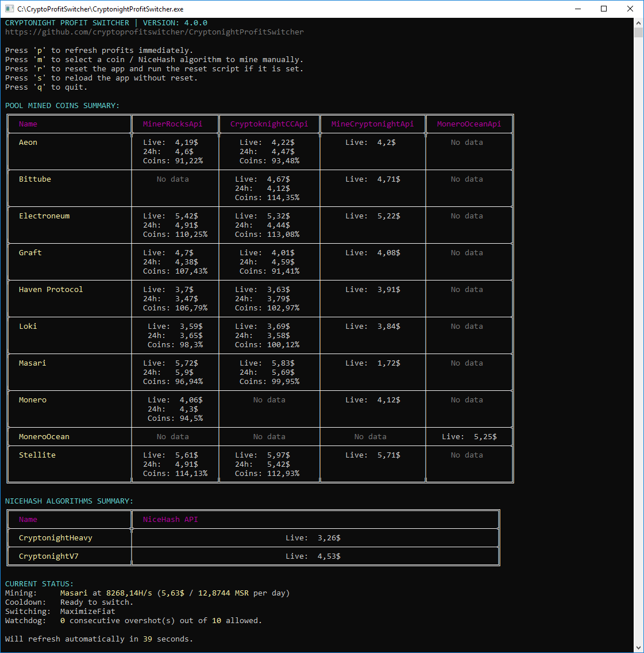Click the 'MoneroOcean' row name
644x653 pixels.
pyautogui.click(x=44, y=436)
